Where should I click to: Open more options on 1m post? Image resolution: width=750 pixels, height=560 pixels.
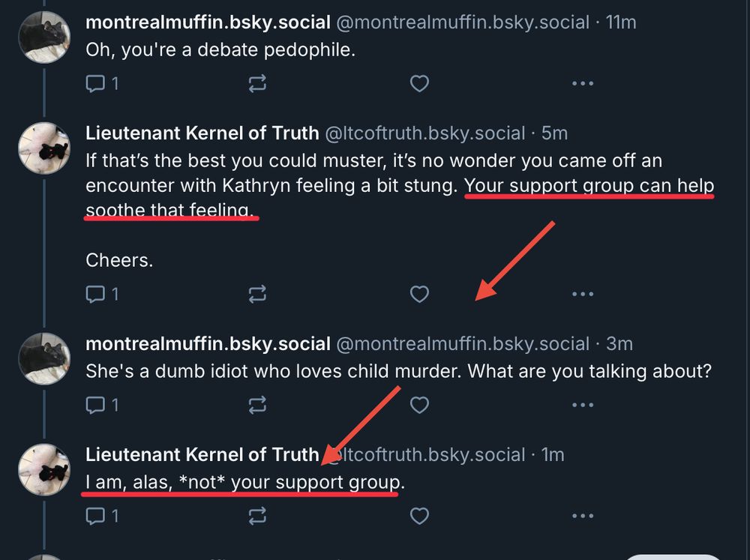coord(582,516)
